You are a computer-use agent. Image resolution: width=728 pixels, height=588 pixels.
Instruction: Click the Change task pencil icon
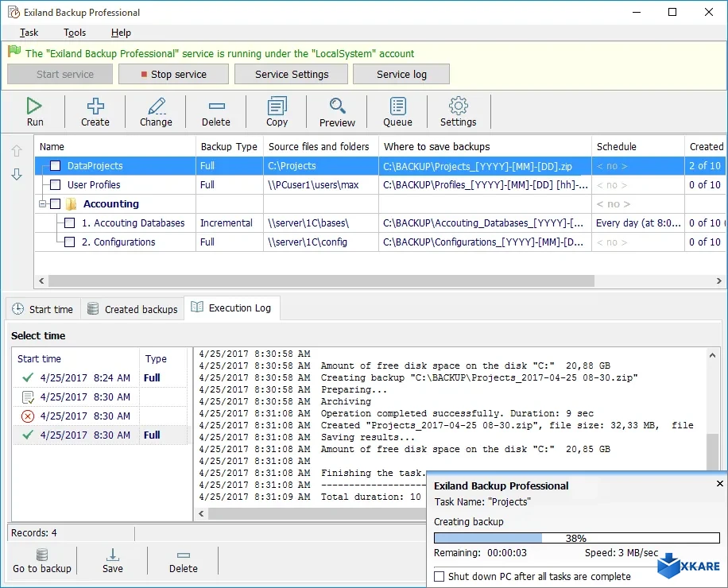[x=157, y=106]
